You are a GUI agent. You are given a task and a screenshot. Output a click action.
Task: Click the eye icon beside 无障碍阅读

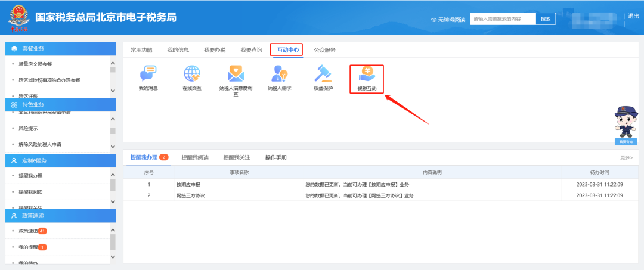coord(434,20)
